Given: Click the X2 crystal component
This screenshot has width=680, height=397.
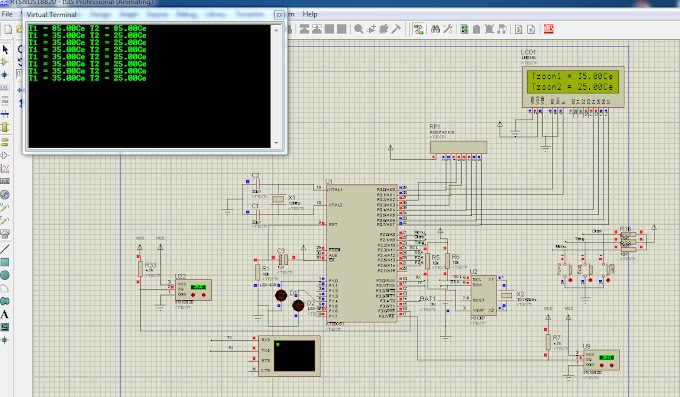Looking at the screenshot, I should tap(507, 295).
